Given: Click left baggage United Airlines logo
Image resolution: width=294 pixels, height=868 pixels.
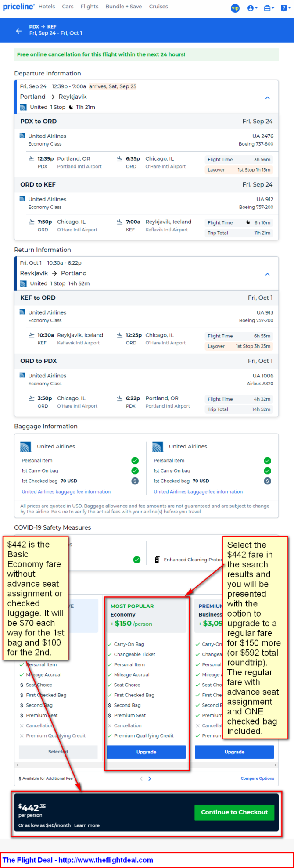Looking at the screenshot, I should coord(26,447).
